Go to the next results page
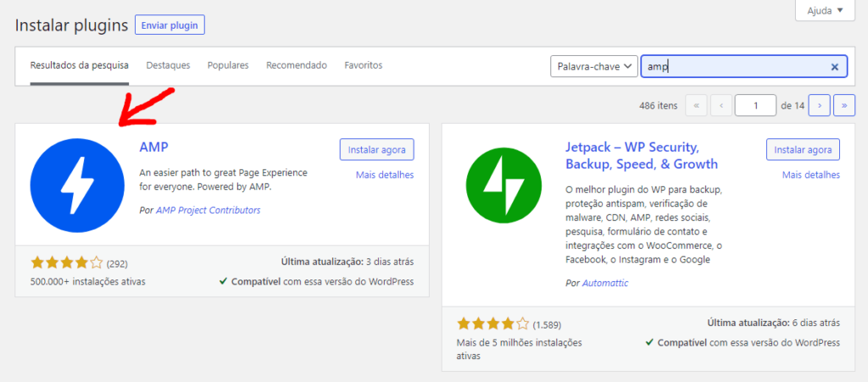868x382 pixels. pyautogui.click(x=819, y=106)
